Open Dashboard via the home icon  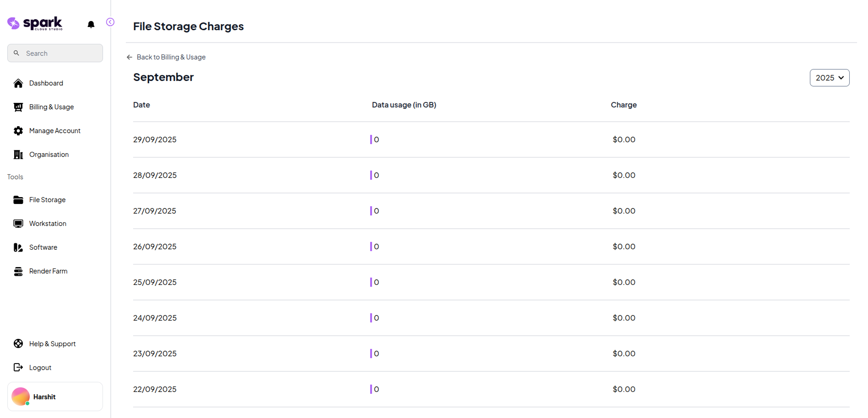click(18, 83)
